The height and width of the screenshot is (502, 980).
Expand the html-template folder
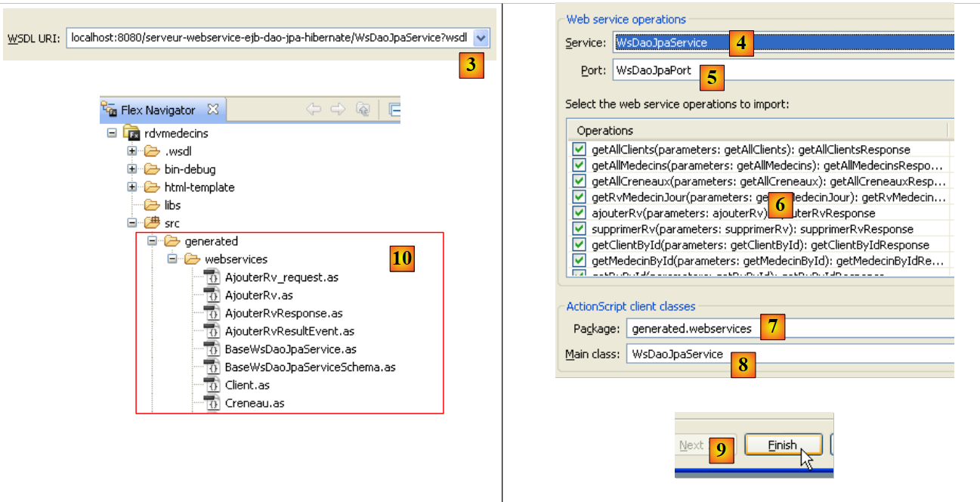point(132,187)
